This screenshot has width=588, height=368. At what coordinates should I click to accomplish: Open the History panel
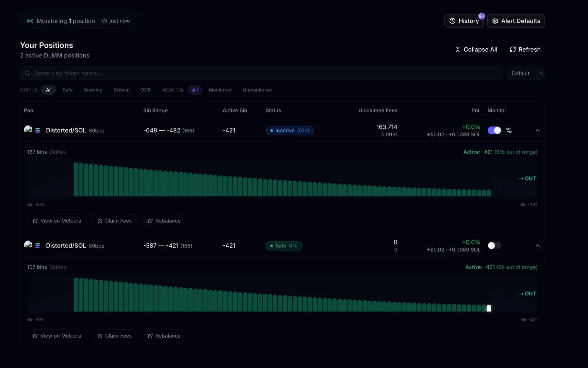pos(464,21)
